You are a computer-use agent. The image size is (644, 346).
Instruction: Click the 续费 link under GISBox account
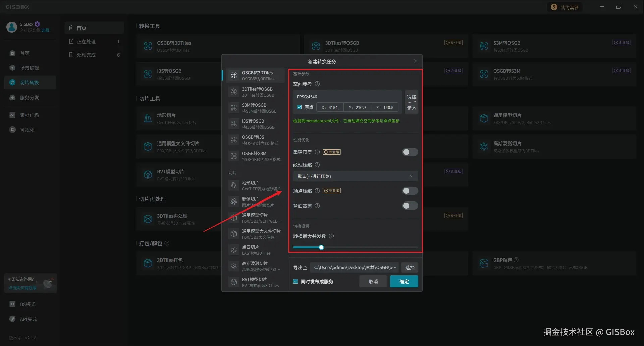45,31
